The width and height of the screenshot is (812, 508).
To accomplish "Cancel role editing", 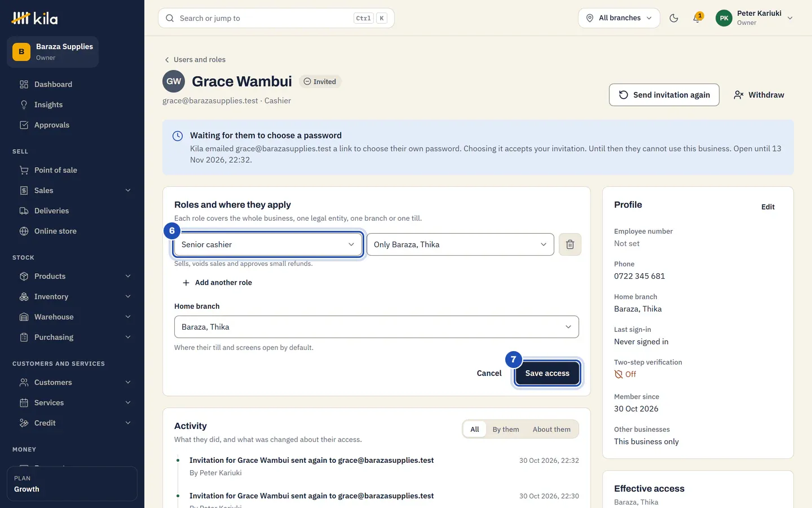I will (489, 373).
